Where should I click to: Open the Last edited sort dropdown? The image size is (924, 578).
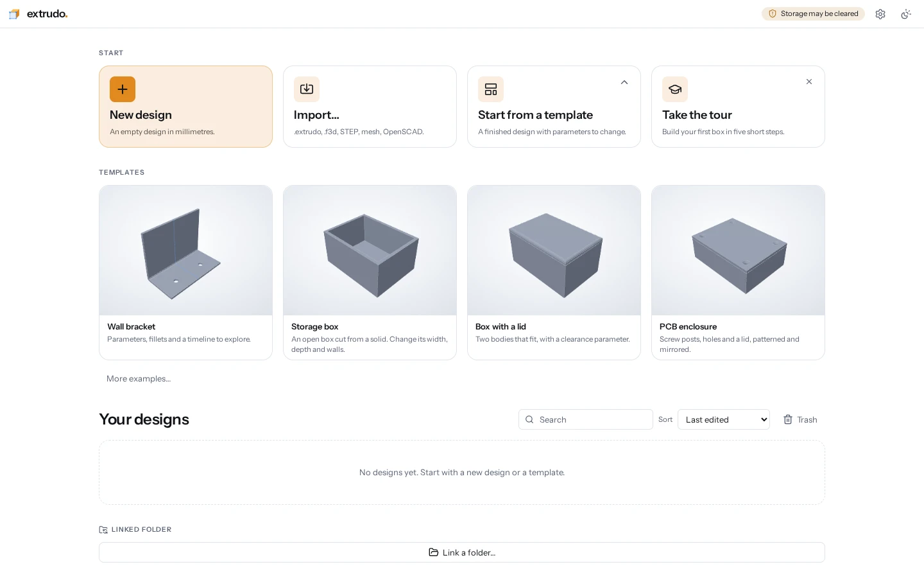(x=724, y=419)
